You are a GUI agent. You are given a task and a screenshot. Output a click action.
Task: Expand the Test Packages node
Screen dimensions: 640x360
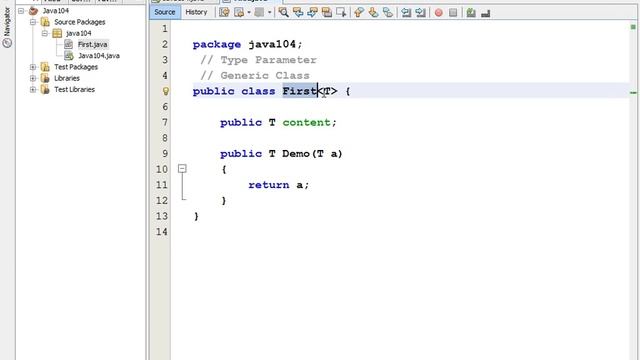pyautogui.click(x=33, y=67)
